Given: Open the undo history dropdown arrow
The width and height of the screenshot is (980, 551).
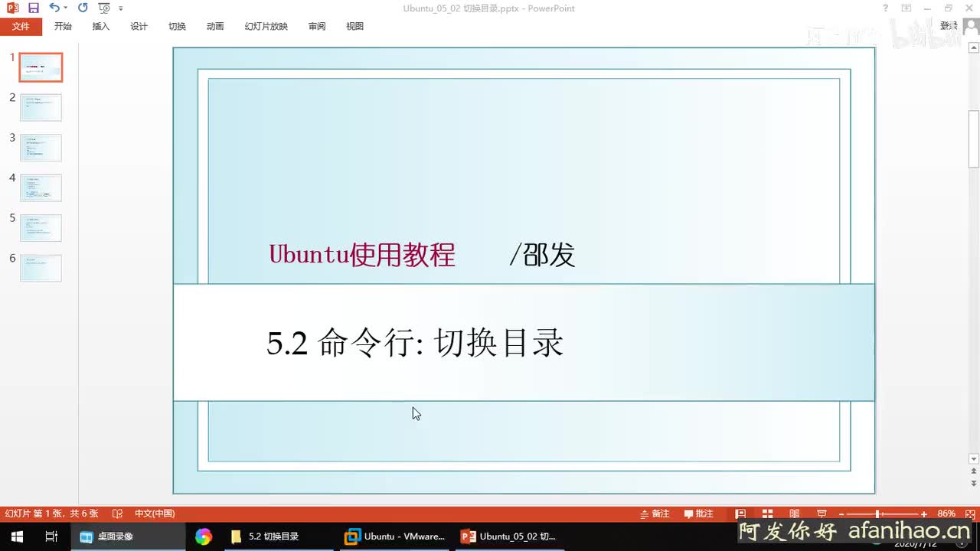Looking at the screenshot, I should coord(66,8).
